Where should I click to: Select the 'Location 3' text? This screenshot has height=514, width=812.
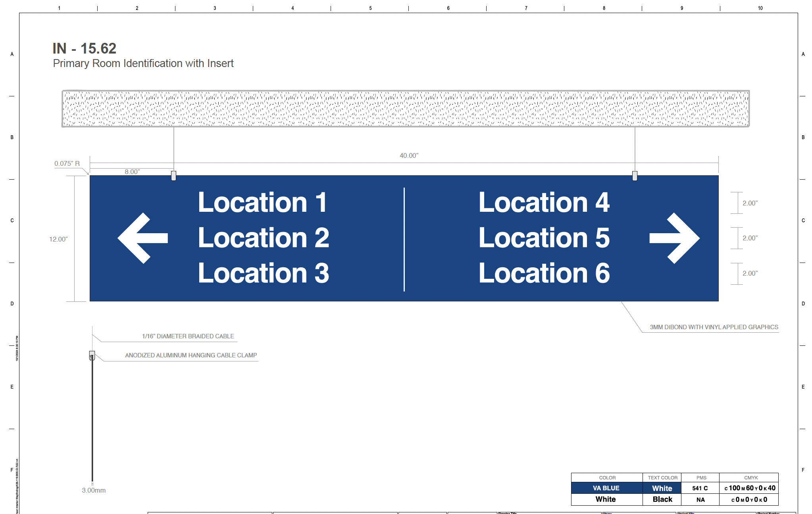pyautogui.click(x=263, y=273)
